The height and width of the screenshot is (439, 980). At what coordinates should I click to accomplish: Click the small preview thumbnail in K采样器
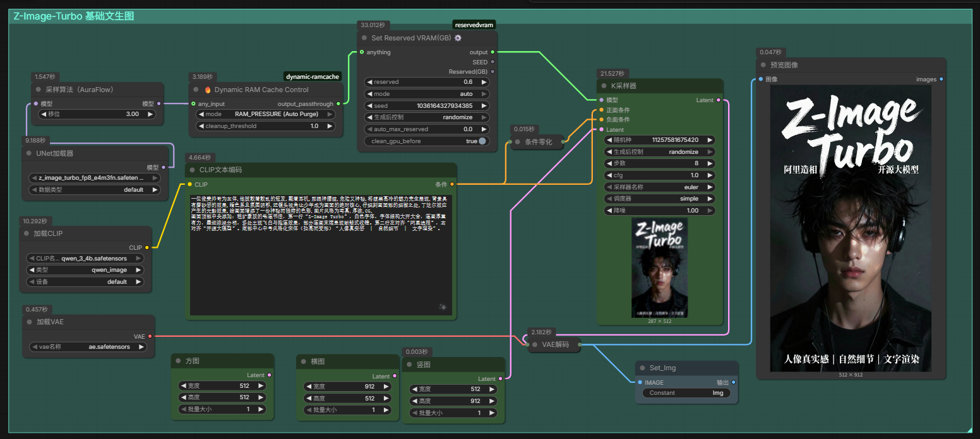(x=659, y=268)
